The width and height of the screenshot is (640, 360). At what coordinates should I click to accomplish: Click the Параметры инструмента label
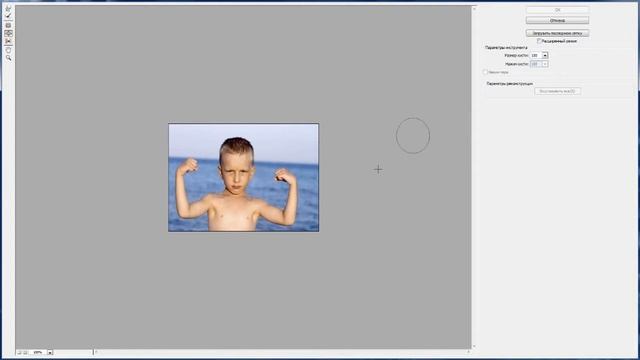click(506, 48)
